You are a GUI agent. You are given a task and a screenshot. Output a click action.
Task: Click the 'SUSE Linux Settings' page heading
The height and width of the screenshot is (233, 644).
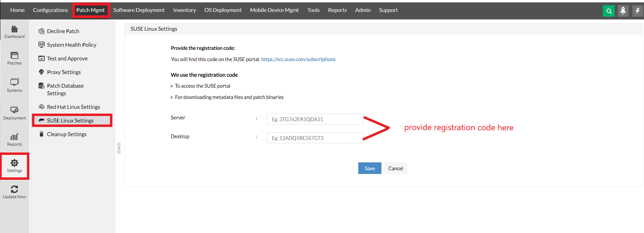tap(154, 29)
